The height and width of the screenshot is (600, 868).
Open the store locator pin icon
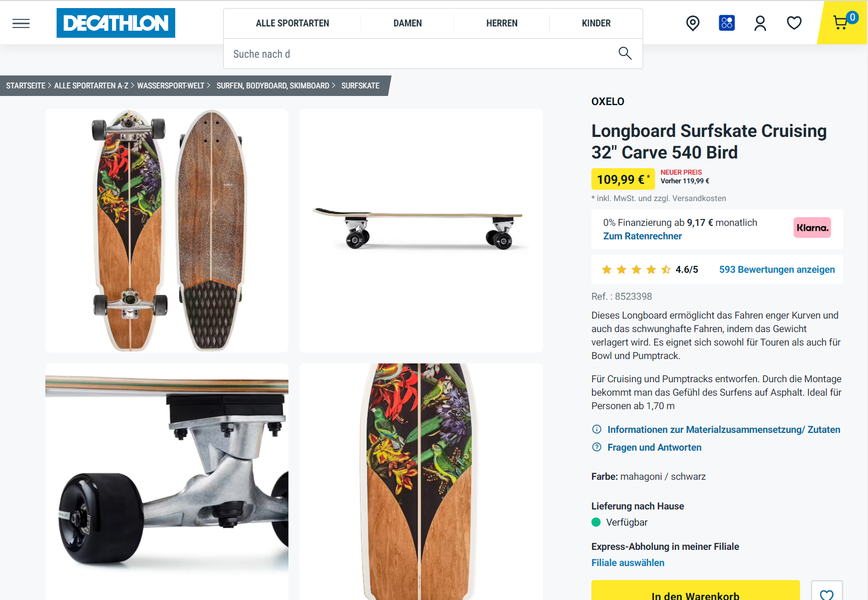(693, 23)
